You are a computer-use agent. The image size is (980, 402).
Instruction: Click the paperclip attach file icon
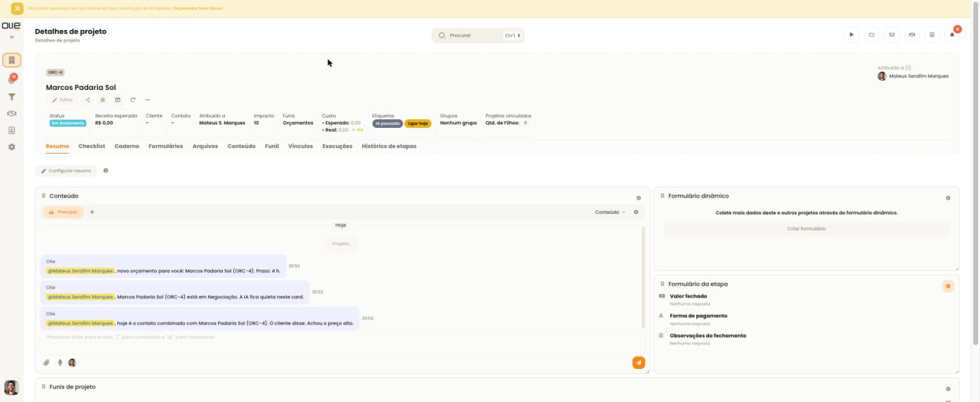coord(46,363)
